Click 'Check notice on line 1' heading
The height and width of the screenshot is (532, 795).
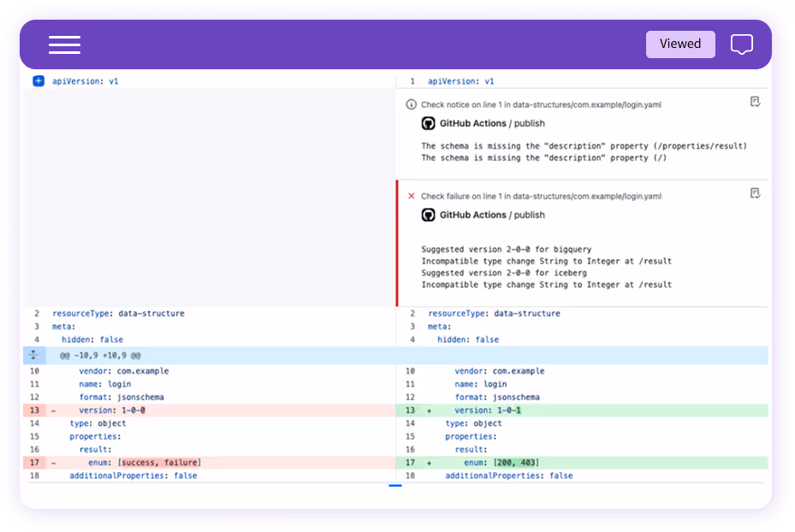click(541, 104)
